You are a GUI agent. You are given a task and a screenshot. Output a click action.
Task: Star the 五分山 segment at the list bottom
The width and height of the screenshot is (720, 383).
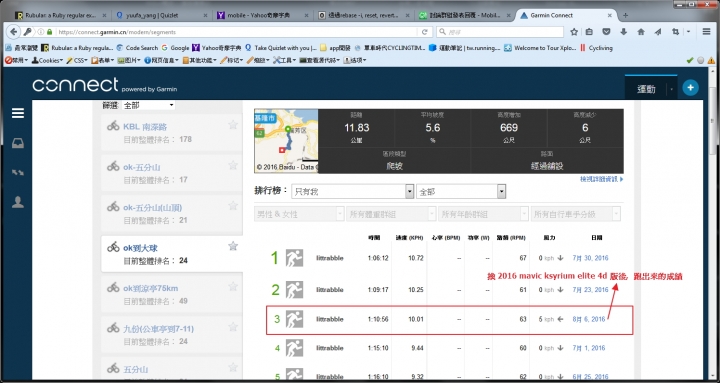click(233, 367)
